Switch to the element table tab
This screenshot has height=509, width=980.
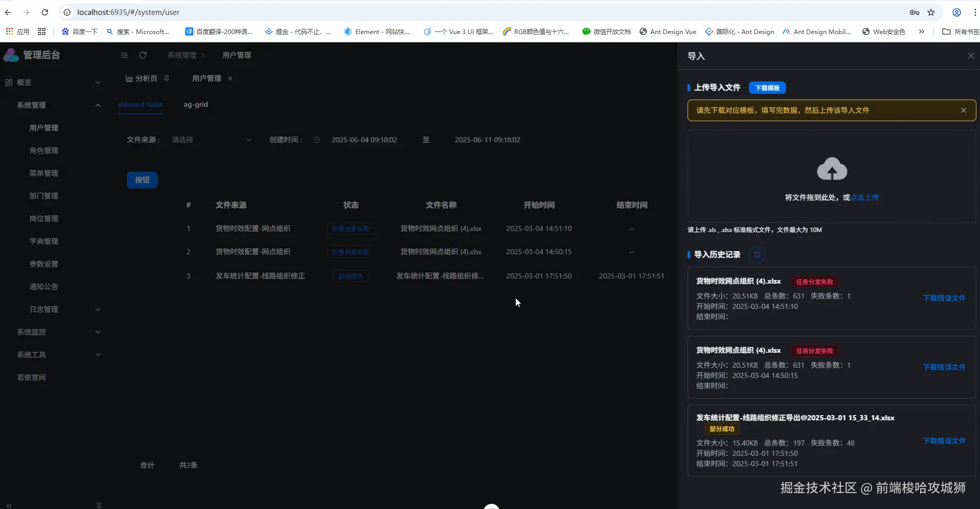140,104
